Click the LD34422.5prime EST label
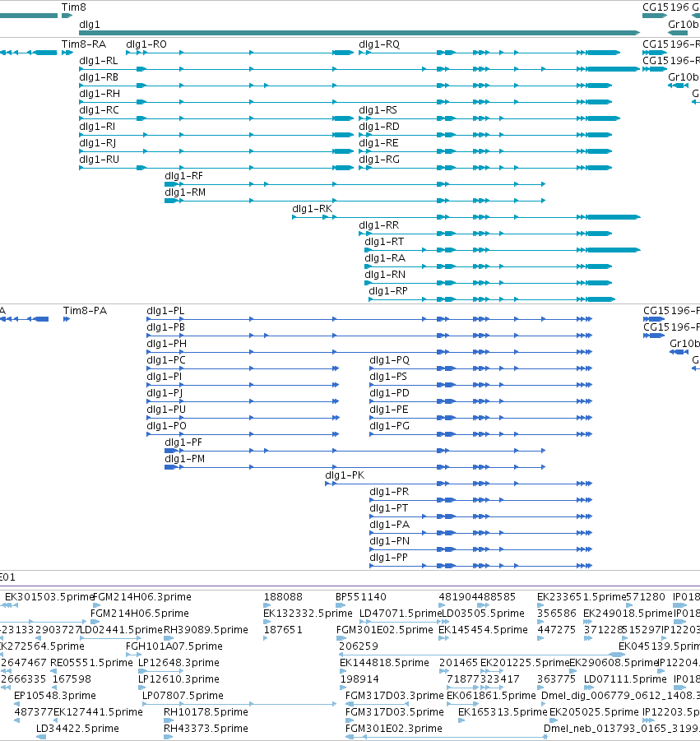This screenshot has height=741, width=700. pyautogui.click(x=77, y=729)
